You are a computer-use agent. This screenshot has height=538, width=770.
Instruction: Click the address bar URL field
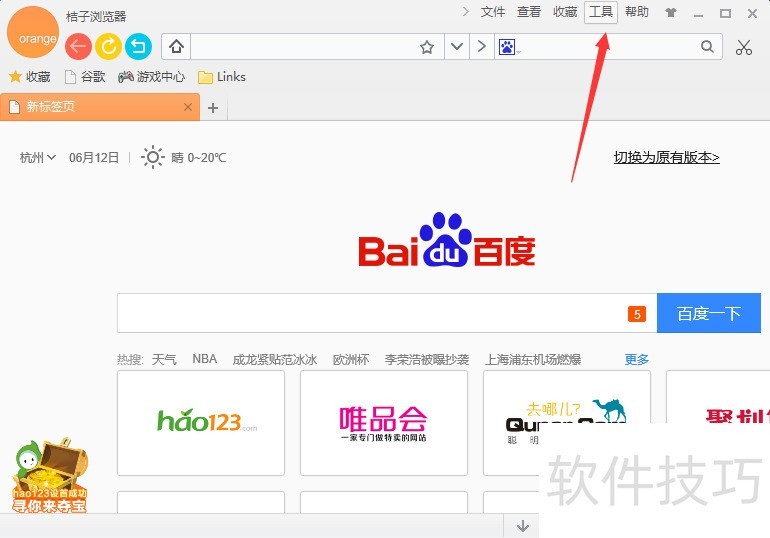304,47
